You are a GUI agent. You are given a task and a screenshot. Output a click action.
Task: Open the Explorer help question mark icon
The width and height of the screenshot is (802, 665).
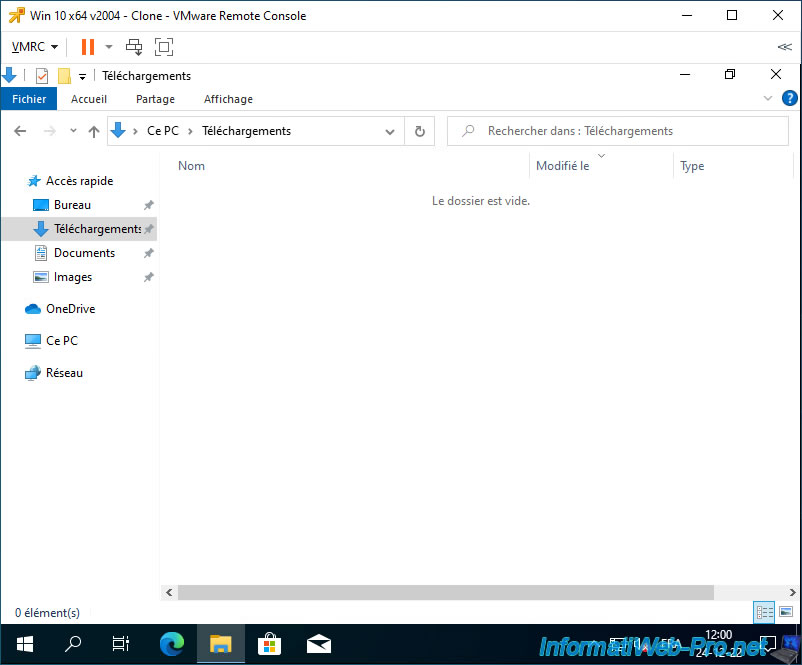[x=789, y=99]
